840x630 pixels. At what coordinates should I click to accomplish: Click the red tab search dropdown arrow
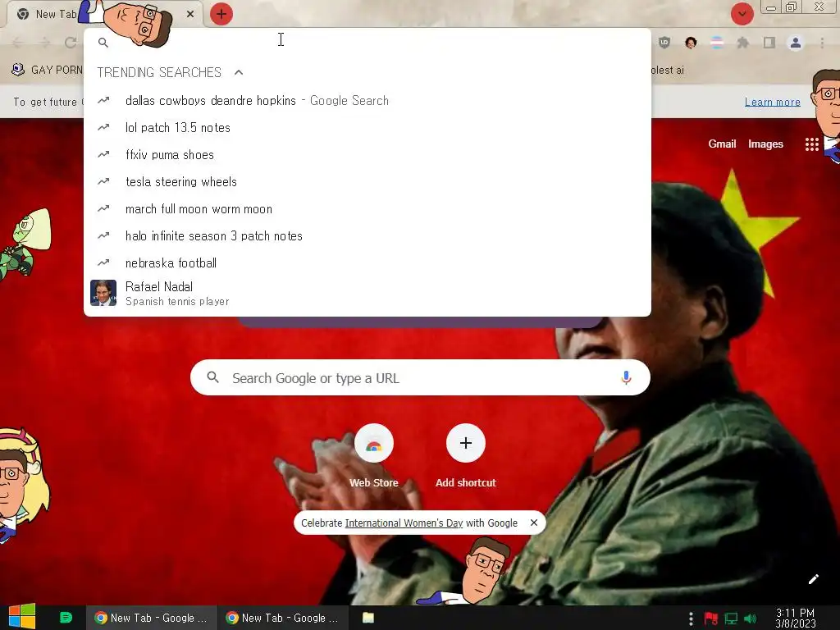pyautogui.click(x=742, y=14)
